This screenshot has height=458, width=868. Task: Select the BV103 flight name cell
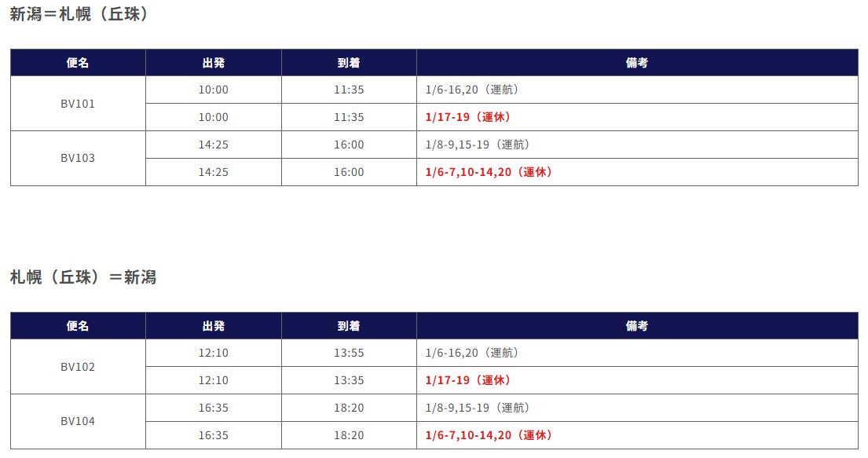[78, 159]
